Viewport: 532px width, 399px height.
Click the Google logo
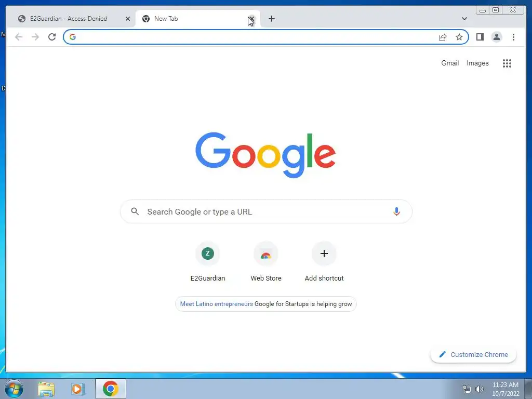tap(265, 155)
